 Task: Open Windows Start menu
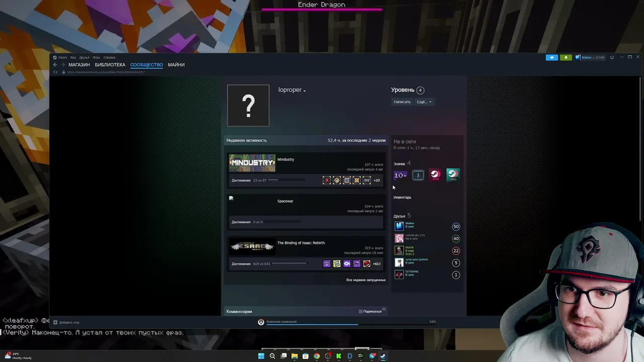coord(261,356)
